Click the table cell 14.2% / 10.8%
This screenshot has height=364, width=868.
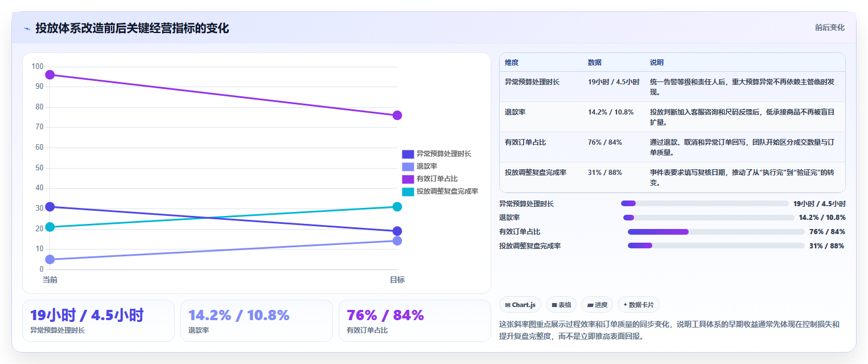tap(611, 112)
